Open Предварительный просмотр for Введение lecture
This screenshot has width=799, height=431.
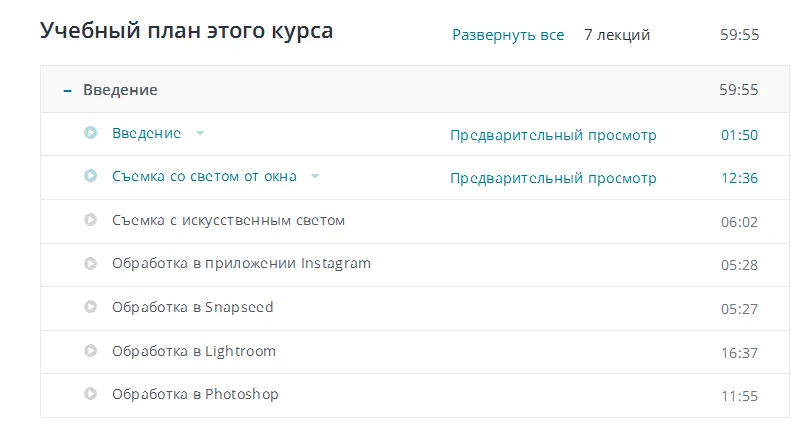[553, 135]
